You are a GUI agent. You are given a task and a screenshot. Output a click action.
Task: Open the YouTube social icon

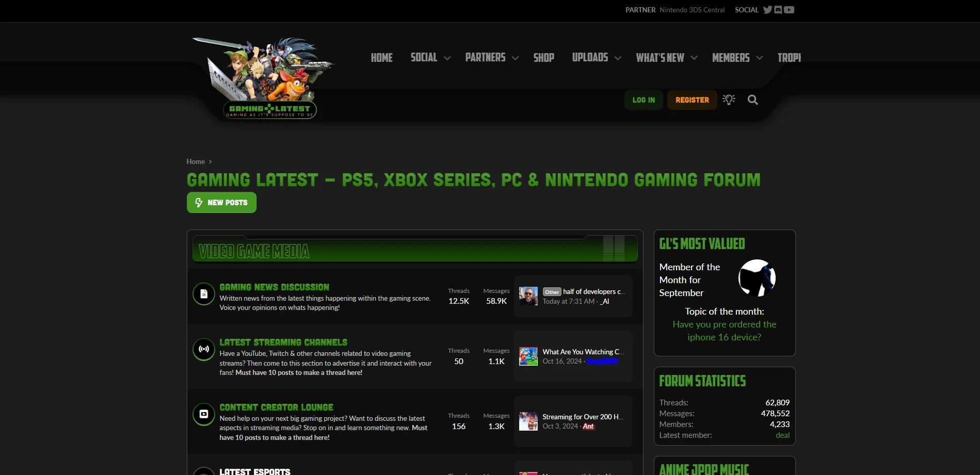tap(789, 10)
